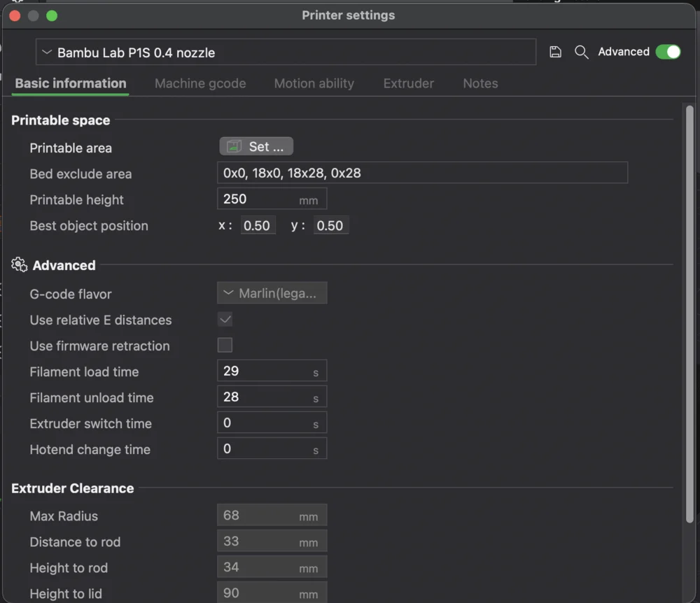700x603 pixels.
Task: Click the Advanced section gear icon
Action: click(19, 265)
